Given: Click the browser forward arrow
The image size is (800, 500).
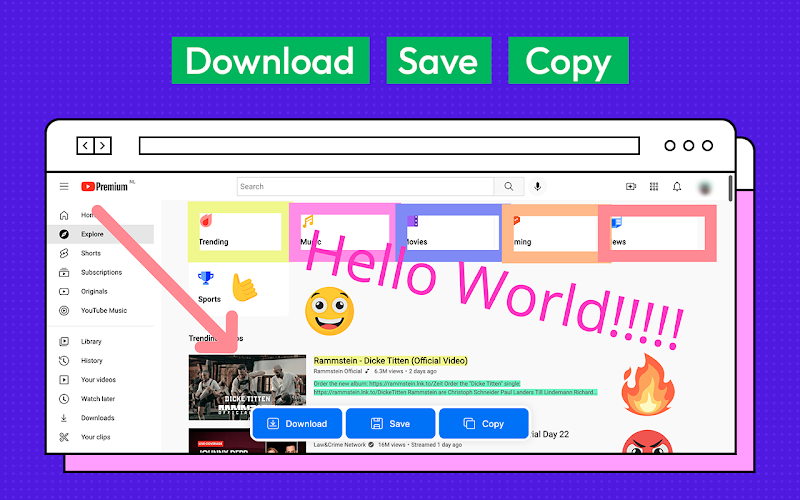Looking at the screenshot, I should pos(102,146).
